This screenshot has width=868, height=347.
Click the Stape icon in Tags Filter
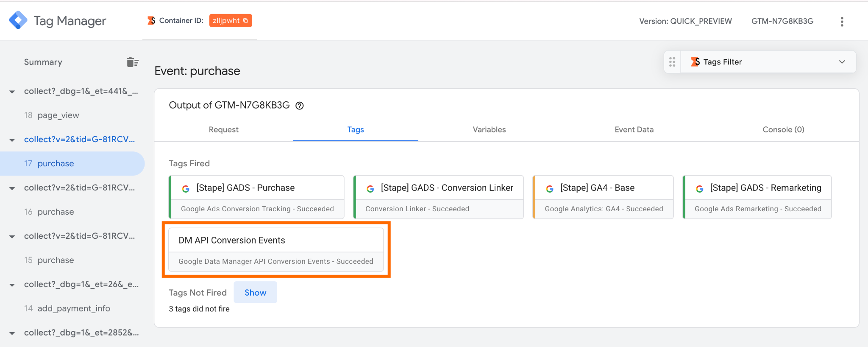click(695, 62)
